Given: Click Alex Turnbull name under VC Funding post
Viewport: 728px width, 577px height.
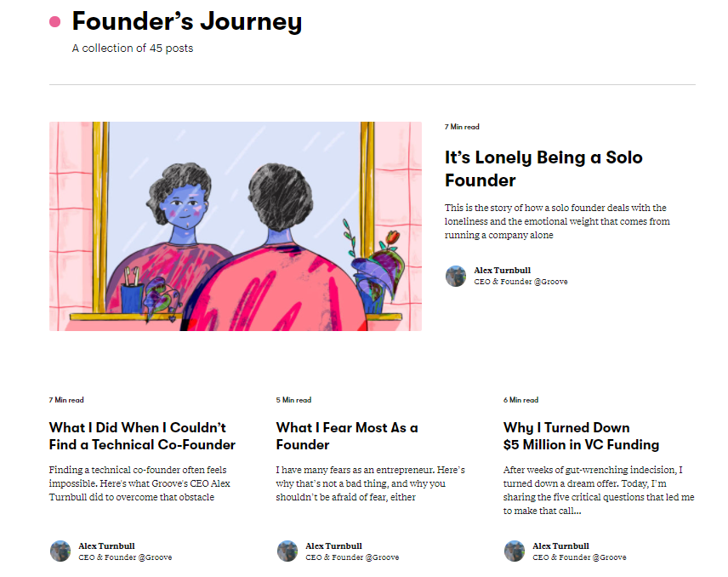Looking at the screenshot, I should point(560,546).
